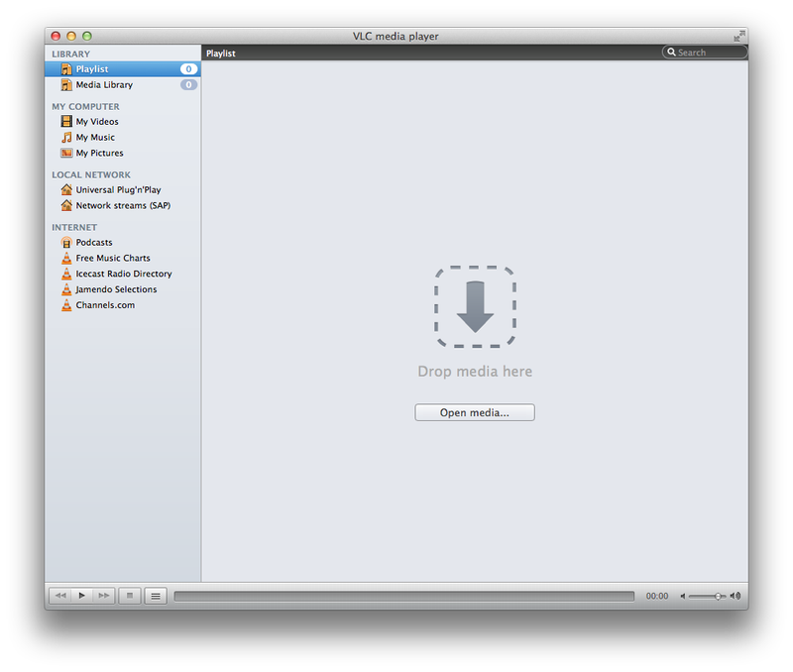
Task: Select Playlist in the Library sidebar
Action: pyautogui.click(x=122, y=68)
